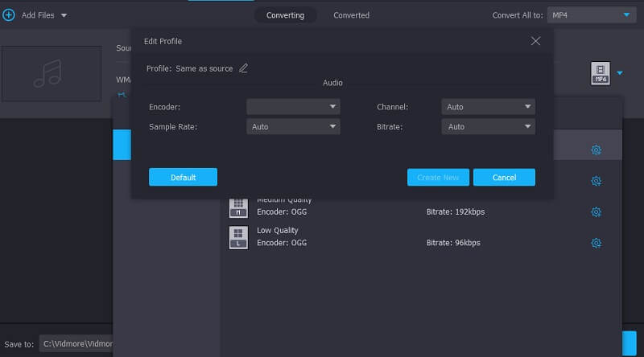Click the pencil icon to rename profile

coord(243,68)
